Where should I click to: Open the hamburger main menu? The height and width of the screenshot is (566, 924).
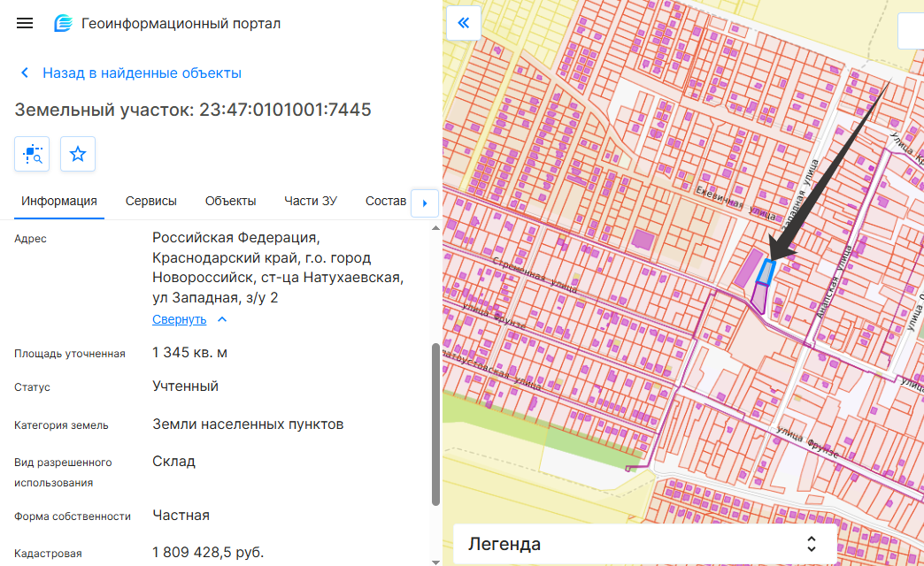tap(25, 23)
